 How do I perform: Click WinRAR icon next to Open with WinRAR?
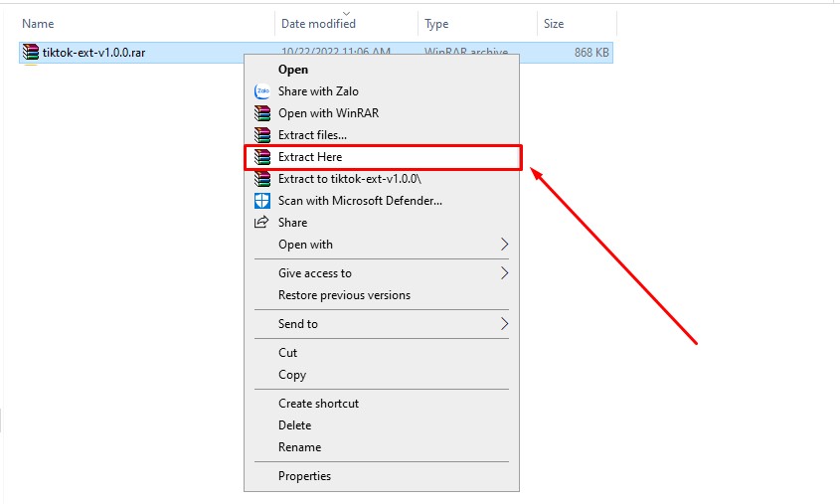[262, 113]
